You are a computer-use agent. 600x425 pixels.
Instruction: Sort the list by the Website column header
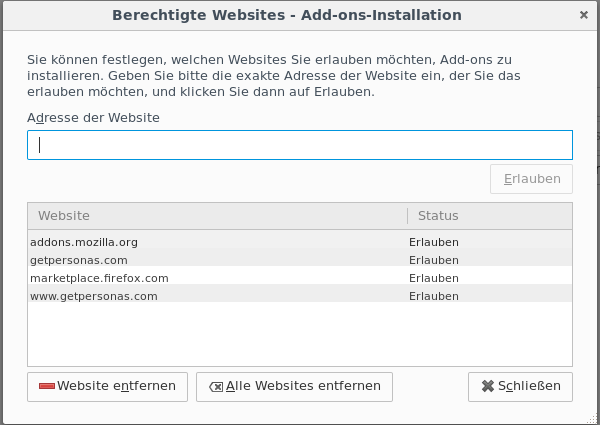click(x=217, y=216)
